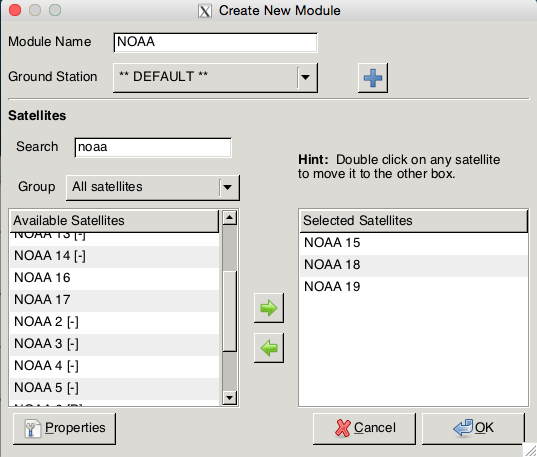Select NOAA 4 [-] in available list
The image size is (537, 457).
(x=114, y=366)
